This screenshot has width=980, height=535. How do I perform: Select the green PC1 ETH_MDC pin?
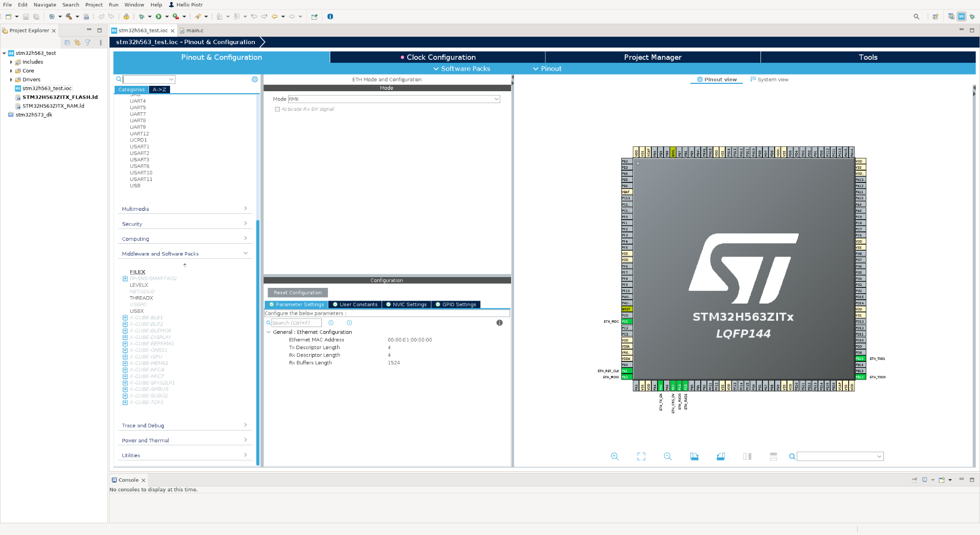(x=627, y=322)
